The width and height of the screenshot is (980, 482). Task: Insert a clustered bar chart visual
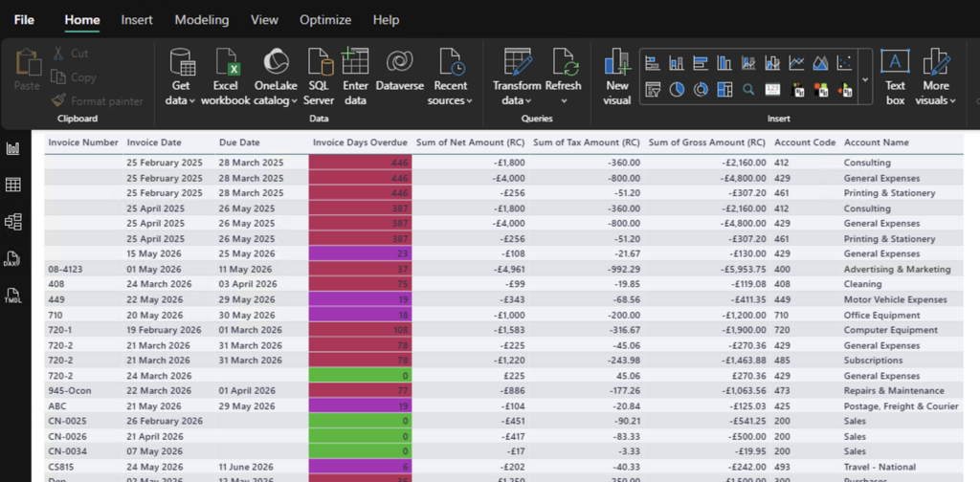pyautogui.click(x=701, y=63)
